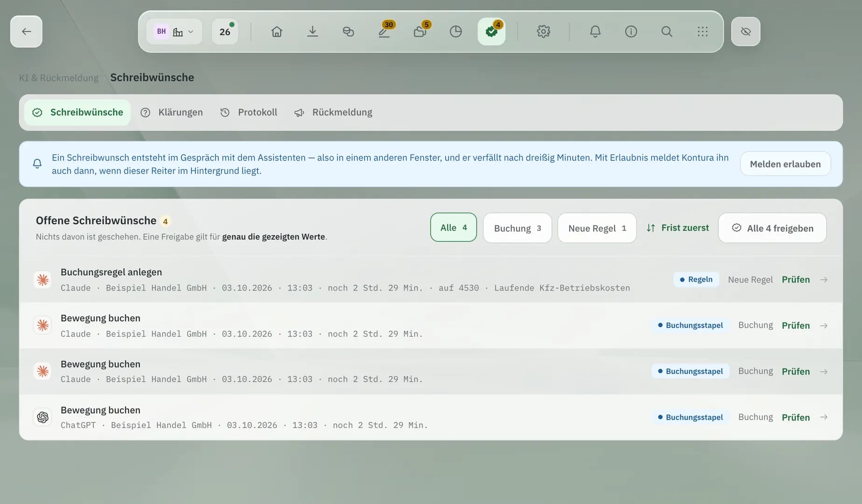Open notifications bell in toolbar
862x504 pixels.
pos(595,32)
